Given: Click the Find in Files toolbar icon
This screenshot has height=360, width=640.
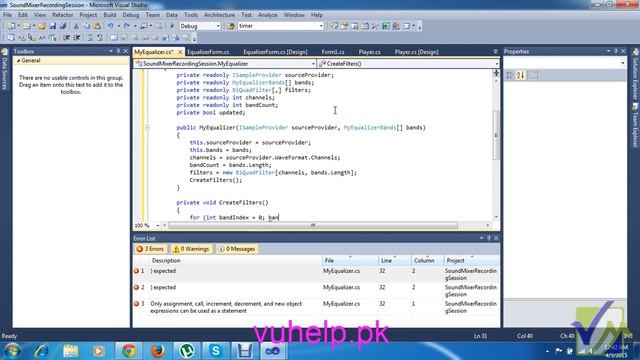Looking at the screenshot, I should coord(231,26).
